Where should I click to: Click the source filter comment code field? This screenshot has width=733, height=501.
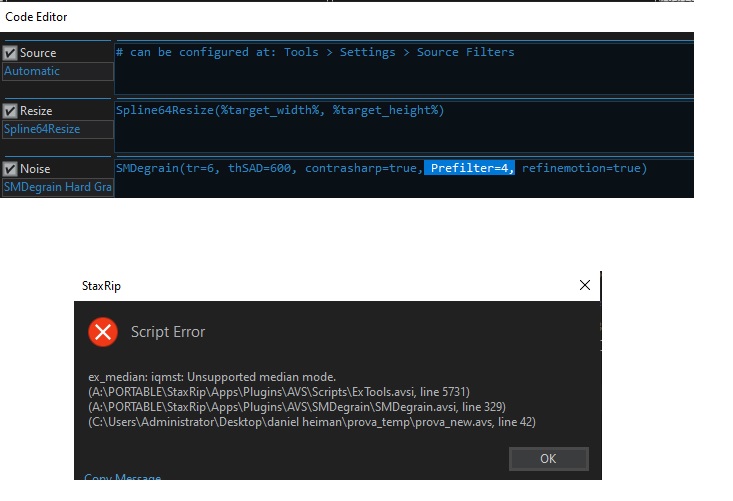pos(404,67)
